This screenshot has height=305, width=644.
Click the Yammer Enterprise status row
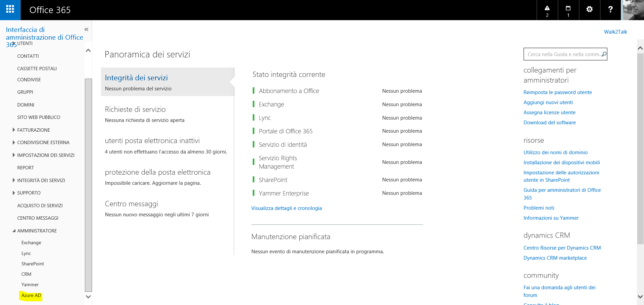click(x=337, y=193)
